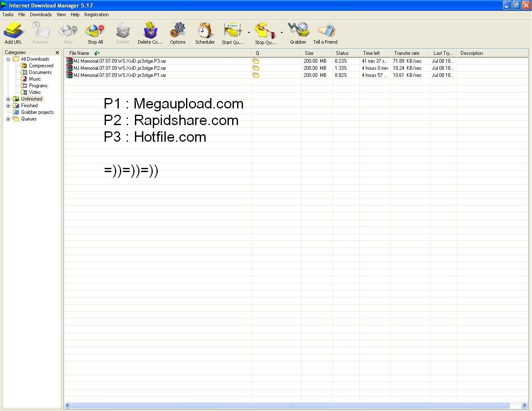
Task: Click the Add URL toolbar icon
Action: (x=13, y=31)
